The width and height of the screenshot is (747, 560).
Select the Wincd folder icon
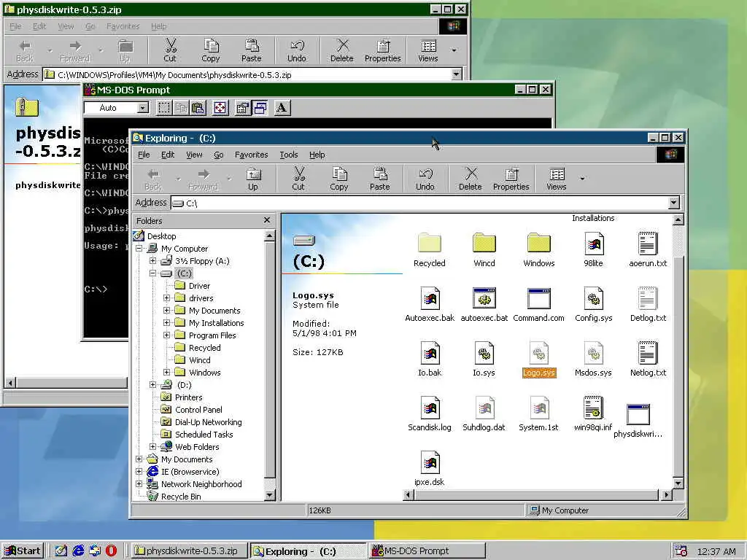[484, 244]
